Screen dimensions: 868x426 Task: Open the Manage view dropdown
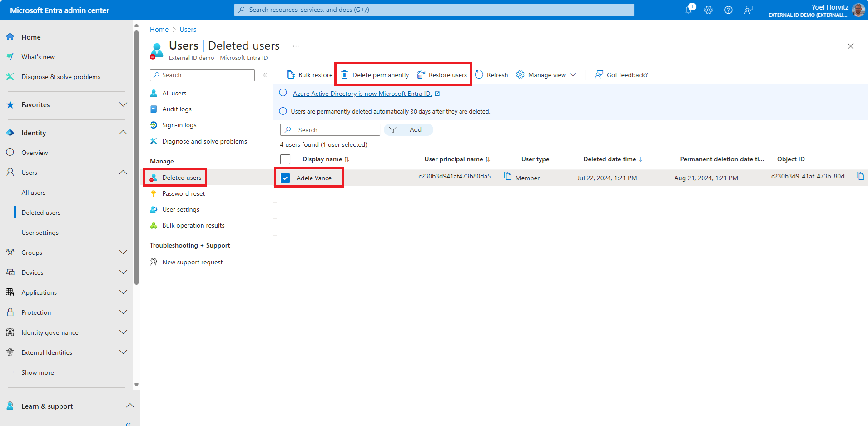point(546,75)
